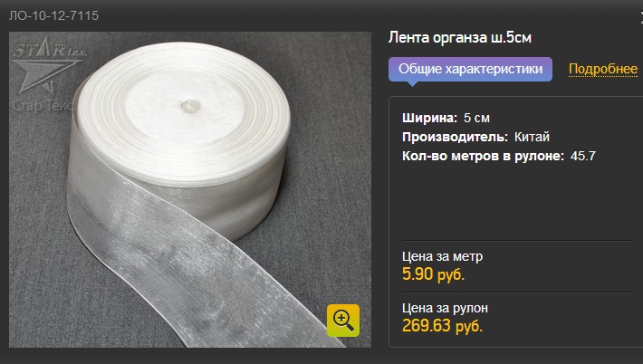
Task: Click the Цена за рулон label
Action: click(445, 308)
